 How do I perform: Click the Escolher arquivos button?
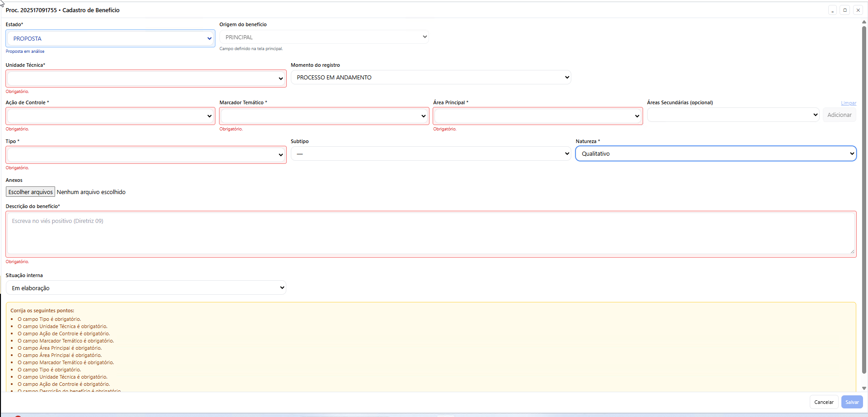point(30,192)
